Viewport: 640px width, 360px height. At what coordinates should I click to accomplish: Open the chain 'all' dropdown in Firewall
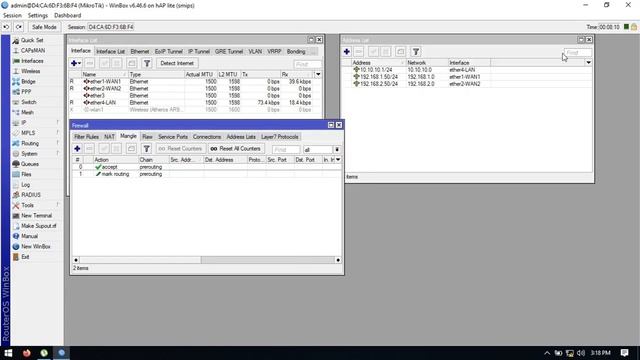(337, 150)
